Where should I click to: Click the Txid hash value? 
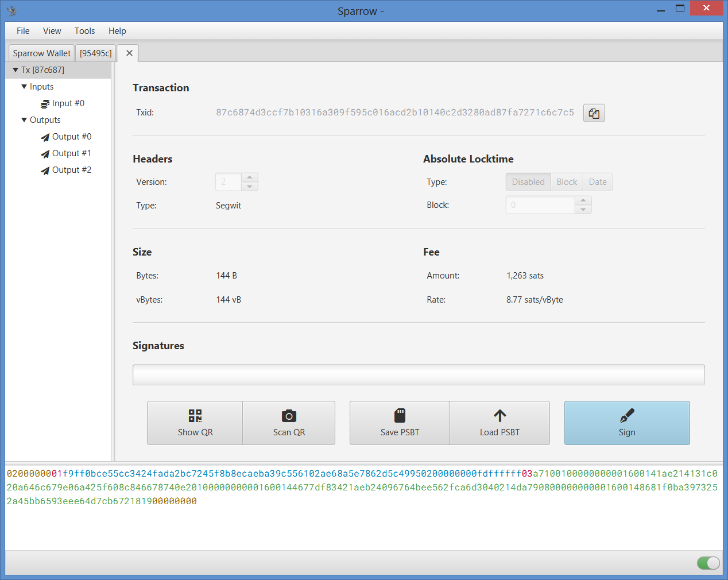pos(395,113)
